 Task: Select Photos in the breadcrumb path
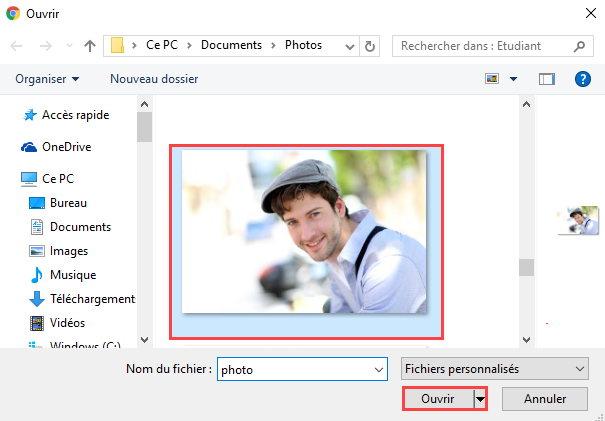tap(303, 45)
